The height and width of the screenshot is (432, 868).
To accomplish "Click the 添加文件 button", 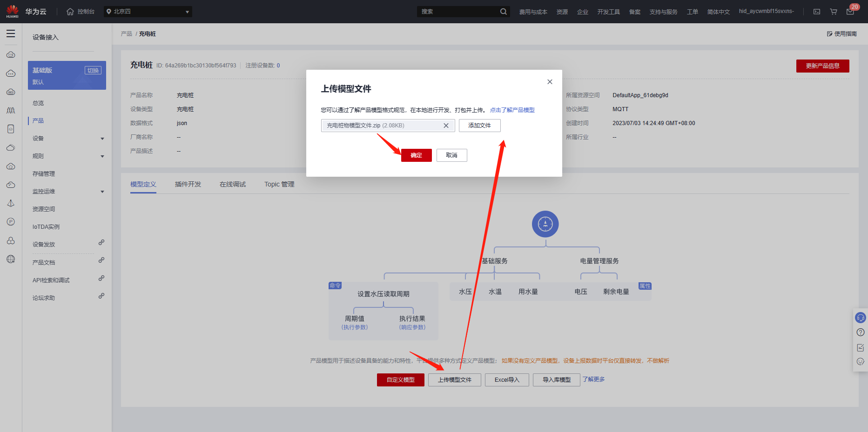I will pyautogui.click(x=480, y=126).
